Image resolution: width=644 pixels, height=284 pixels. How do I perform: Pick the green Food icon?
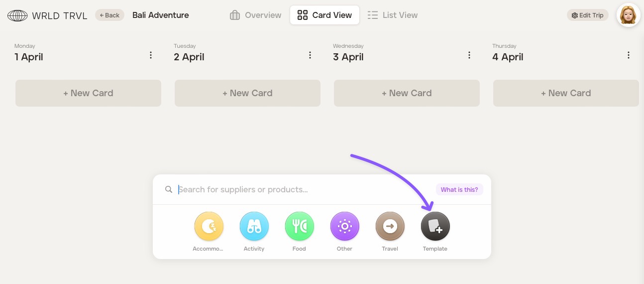tap(299, 227)
